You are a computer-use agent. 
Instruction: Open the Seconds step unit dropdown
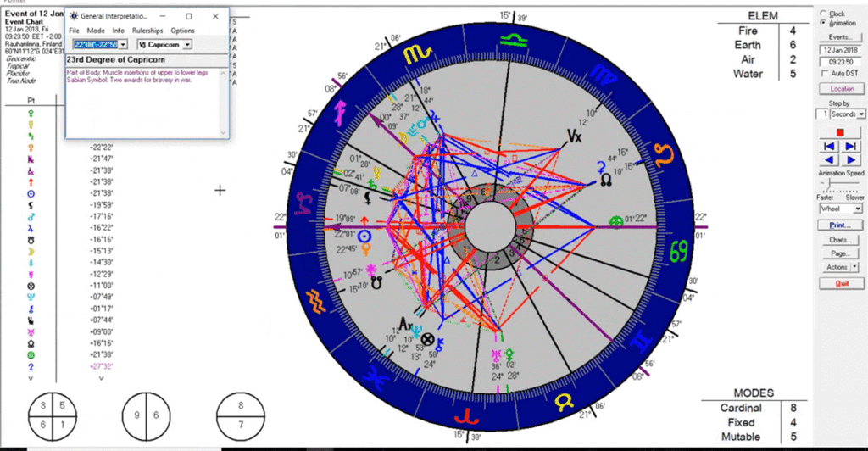pos(861,114)
